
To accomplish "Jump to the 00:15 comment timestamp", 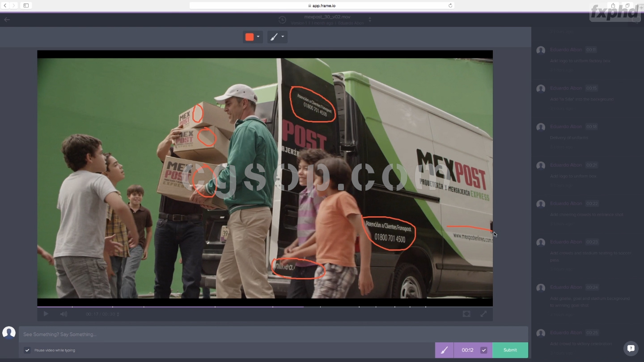I will (591, 88).
